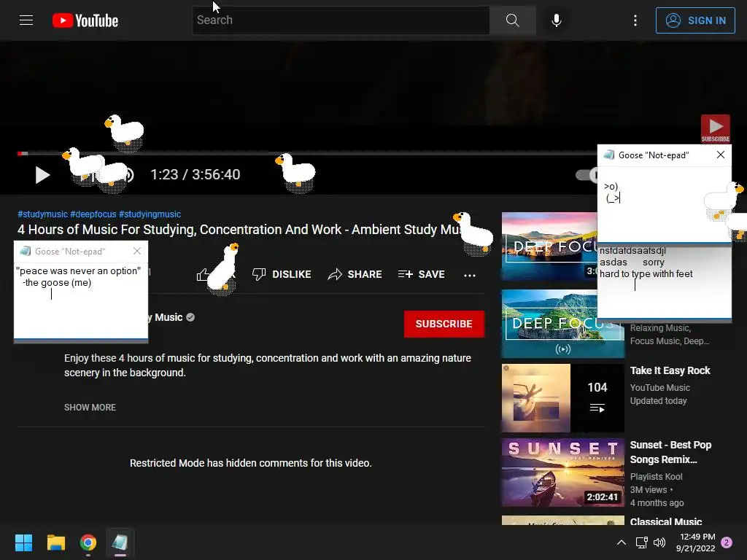
Task: Click the SIGN IN button
Action: [695, 20]
